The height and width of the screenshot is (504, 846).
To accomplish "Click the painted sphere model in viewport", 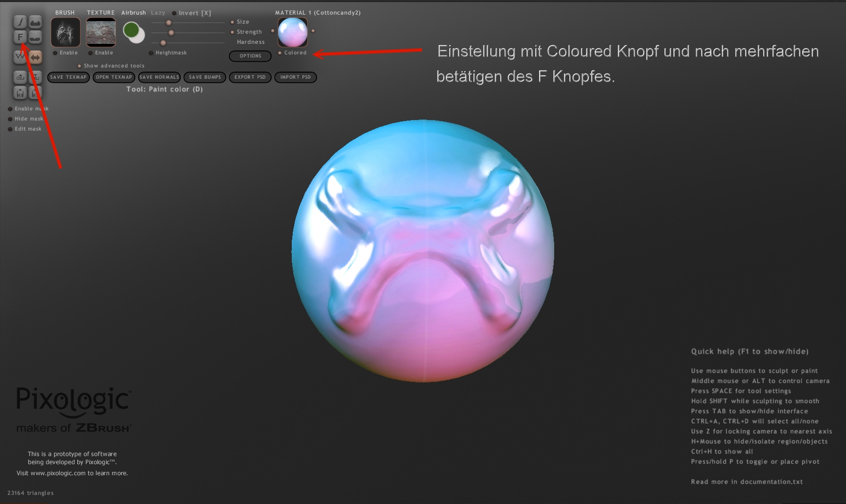I will pyautogui.click(x=423, y=251).
